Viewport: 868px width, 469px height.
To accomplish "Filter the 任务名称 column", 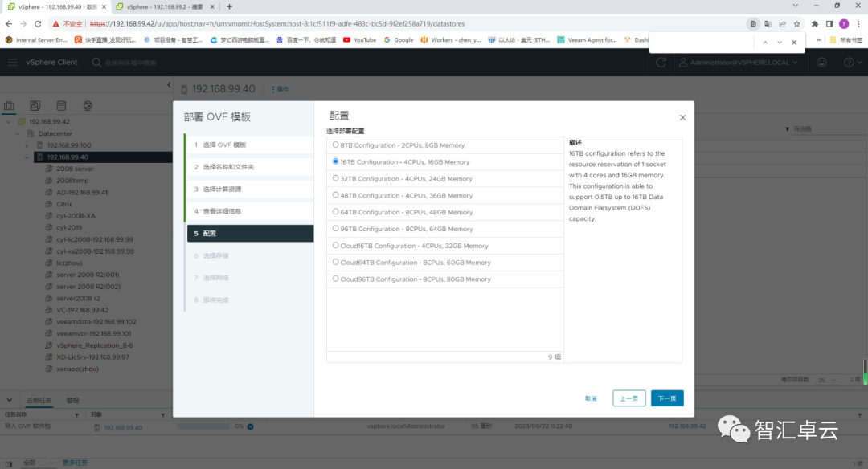I will 76,415.
